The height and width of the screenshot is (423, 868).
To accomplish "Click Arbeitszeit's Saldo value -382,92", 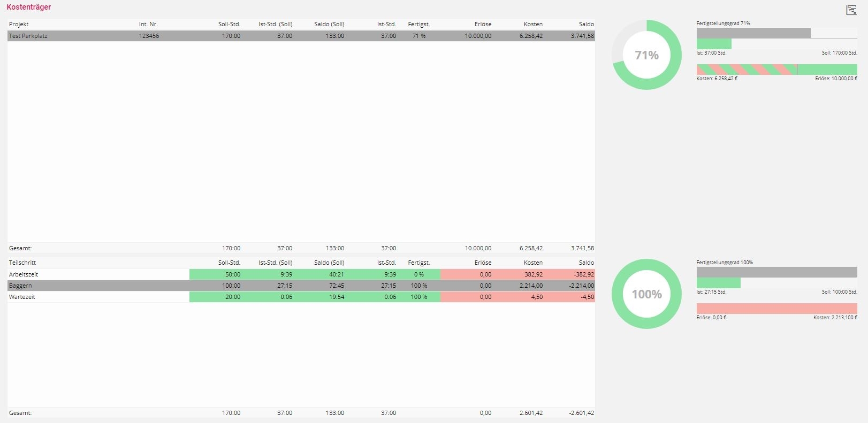I will 584,274.
